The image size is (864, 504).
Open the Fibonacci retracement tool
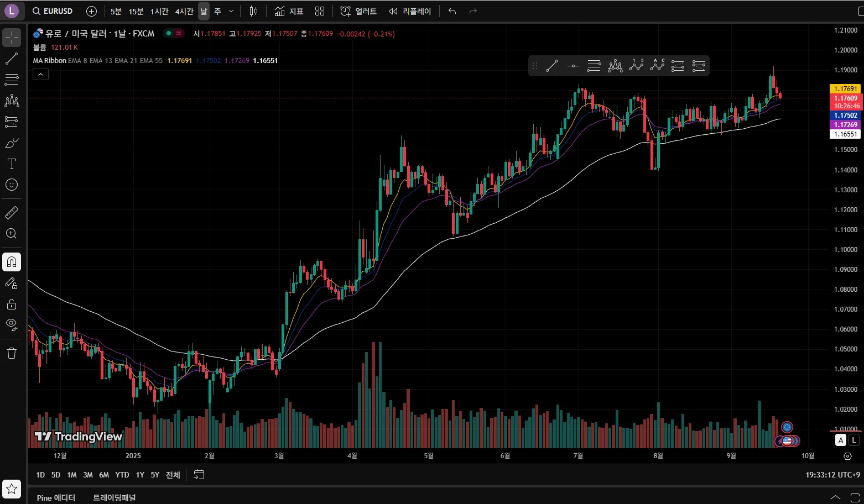(12, 80)
